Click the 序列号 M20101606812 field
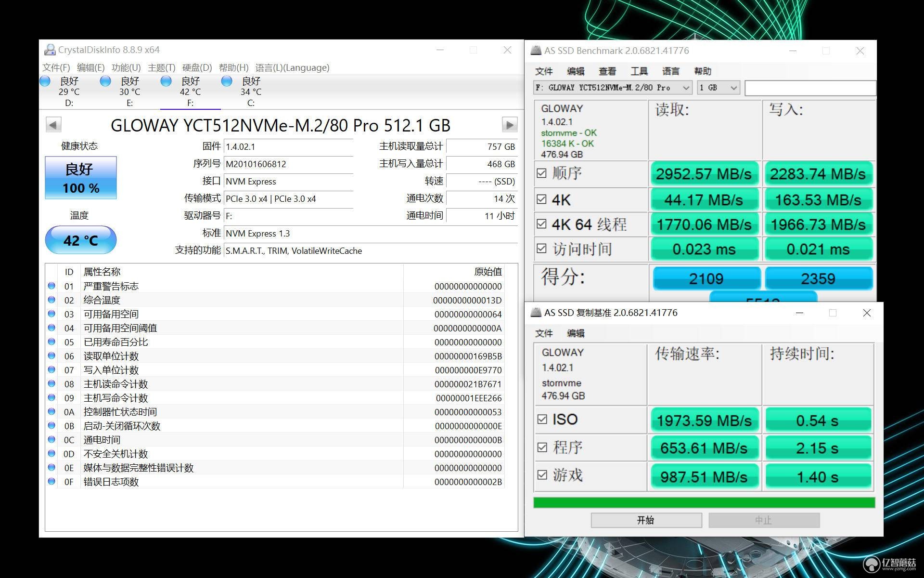This screenshot has width=924, height=578. click(289, 164)
